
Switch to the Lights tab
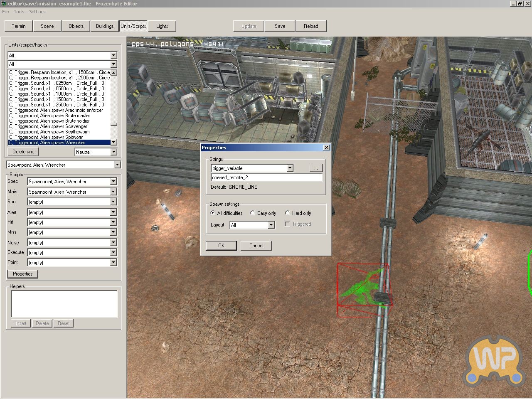coord(162,26)
